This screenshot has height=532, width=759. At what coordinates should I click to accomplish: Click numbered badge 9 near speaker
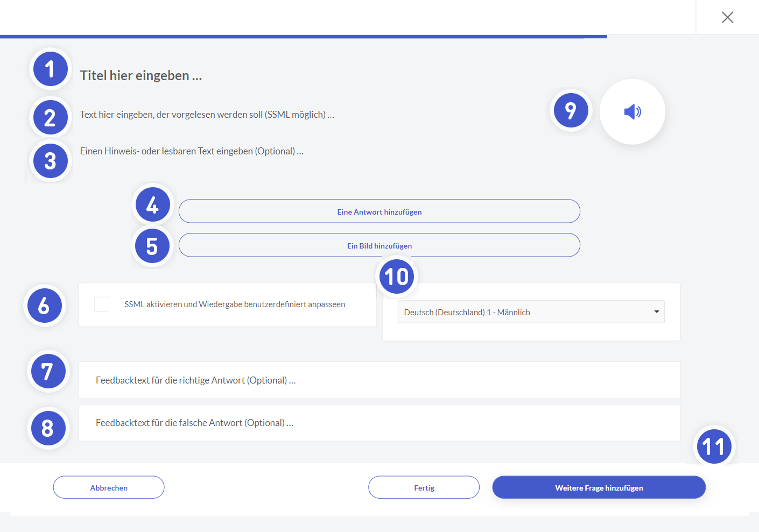pos(571,111)
